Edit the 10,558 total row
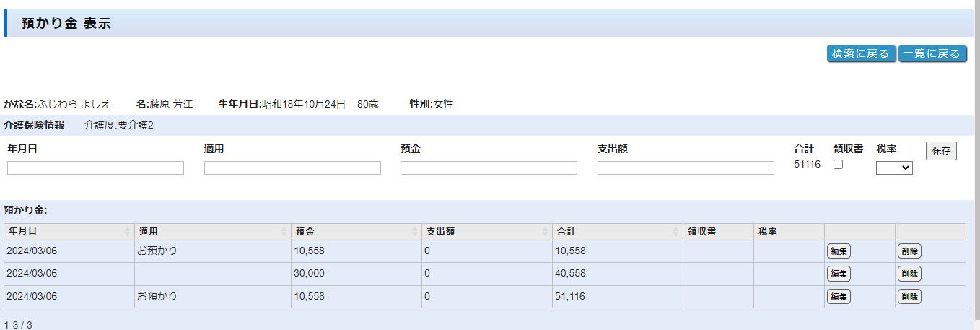Image resolution: width=980 pixels, height=330 pixels. pos(839,251)
